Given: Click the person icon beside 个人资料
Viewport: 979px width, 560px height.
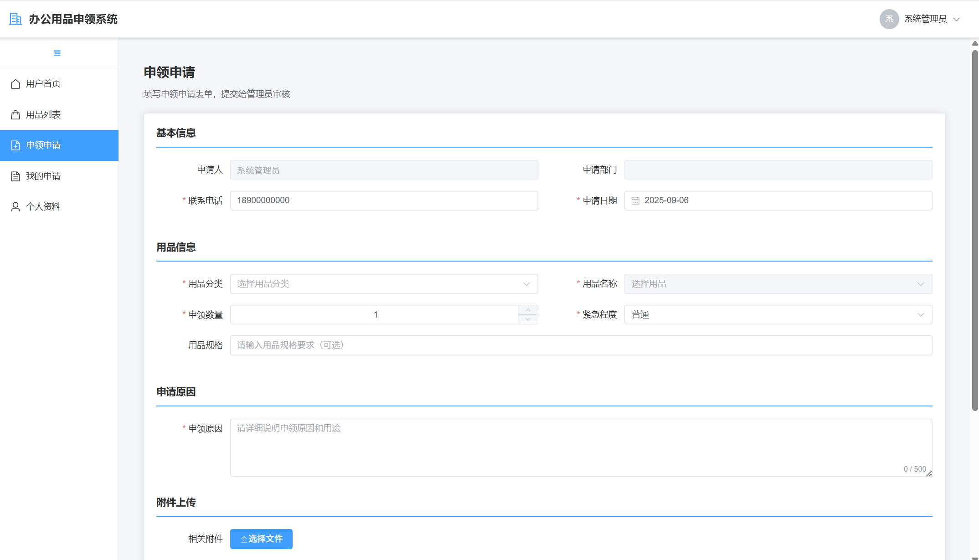Looking at the screenshot, I should 15,207.
